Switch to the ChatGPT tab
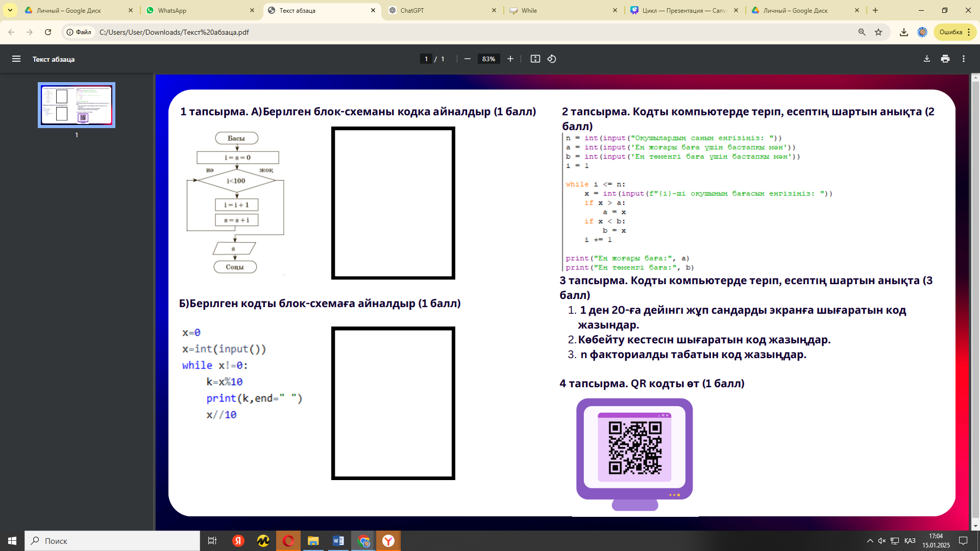This screenshot has width=980, height=551. click(x=442, y=10)
